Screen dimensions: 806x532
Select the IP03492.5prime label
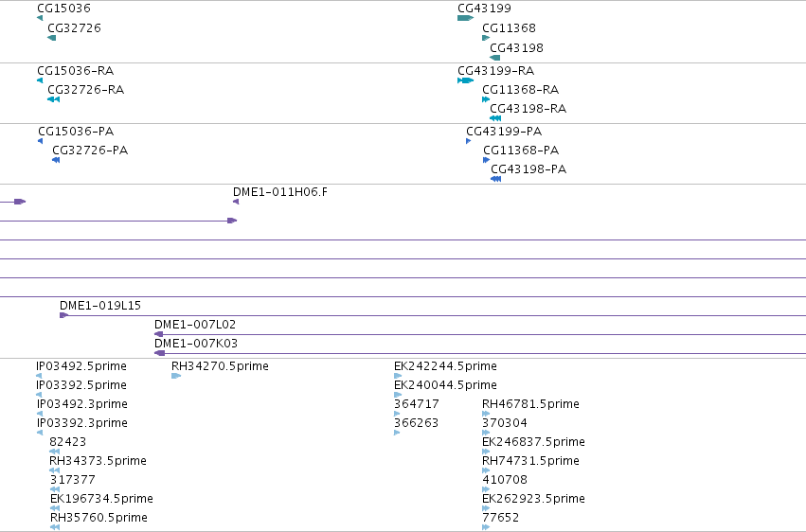coord(81,366)
